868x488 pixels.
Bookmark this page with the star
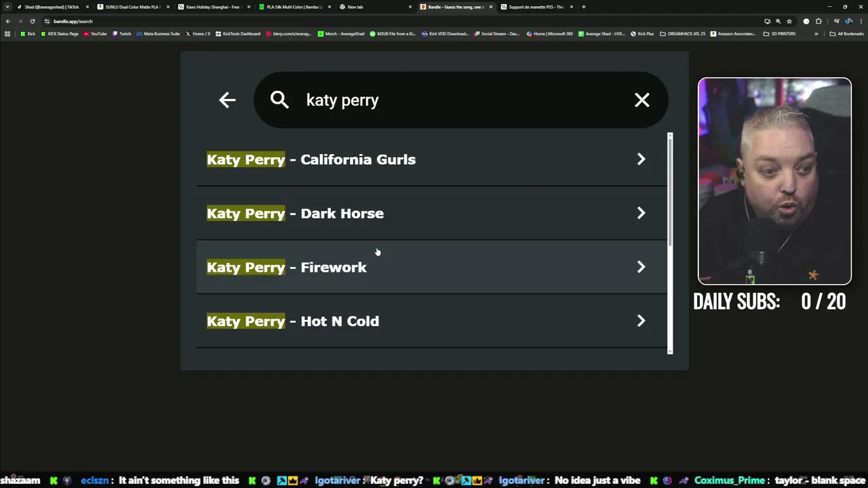789,21
